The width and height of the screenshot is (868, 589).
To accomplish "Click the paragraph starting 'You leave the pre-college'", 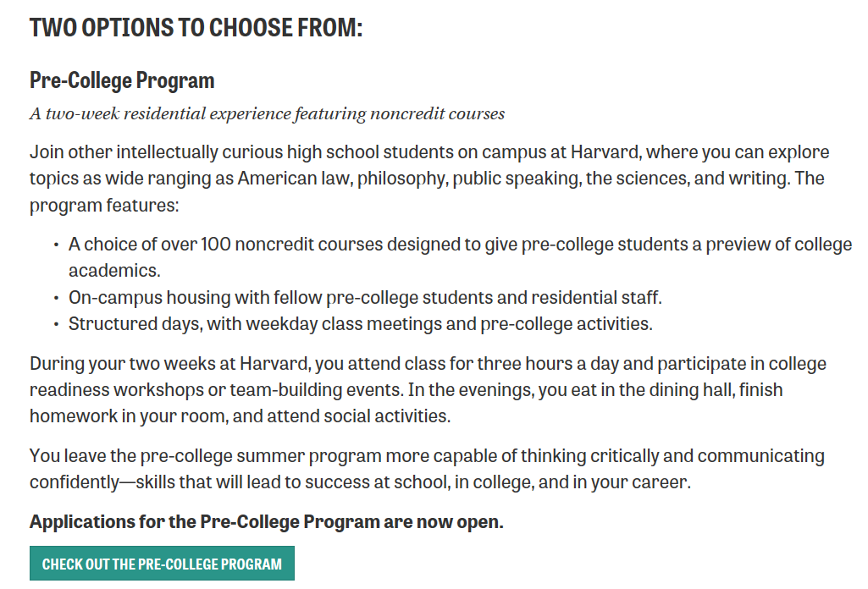I will (427, 469).
